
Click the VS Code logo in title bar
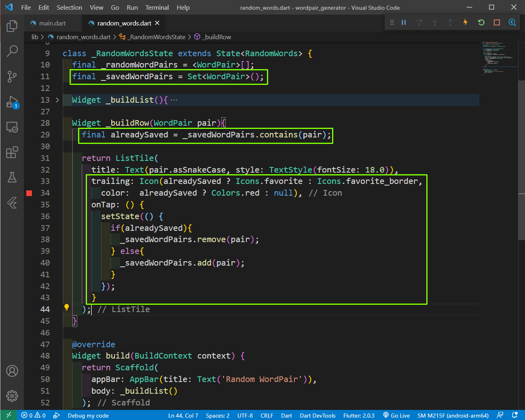point(8,7)
